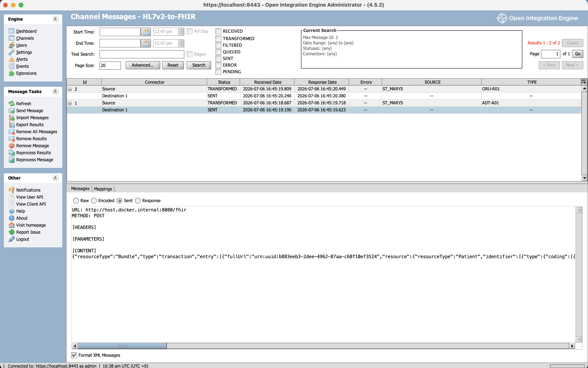Click the View Client API icon

click(11, 204)
